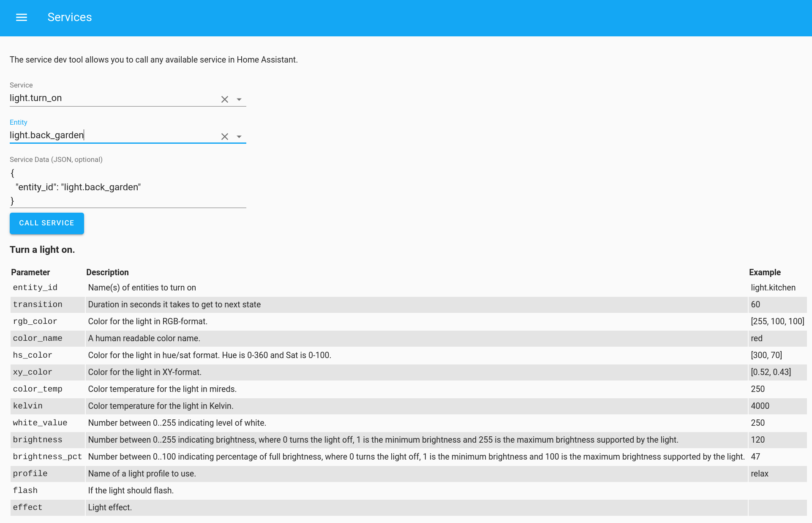
Task: Click the Services header title
Action: point(70,17)
